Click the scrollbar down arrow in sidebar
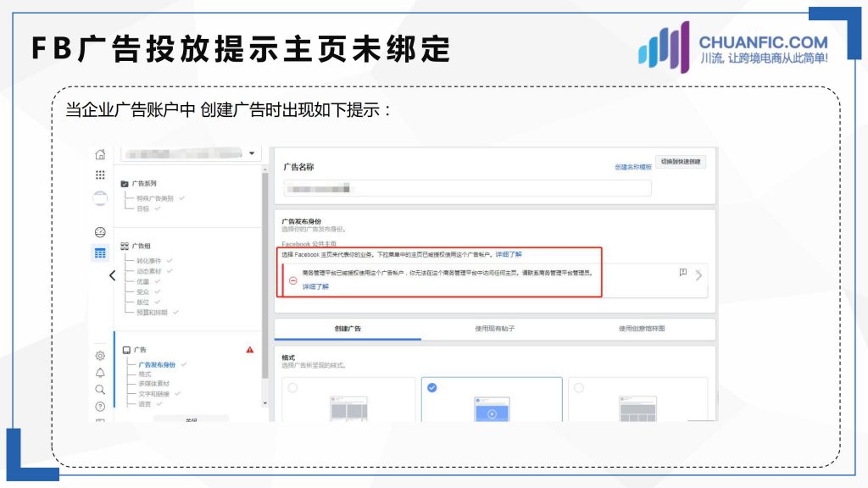 (265, 403)
